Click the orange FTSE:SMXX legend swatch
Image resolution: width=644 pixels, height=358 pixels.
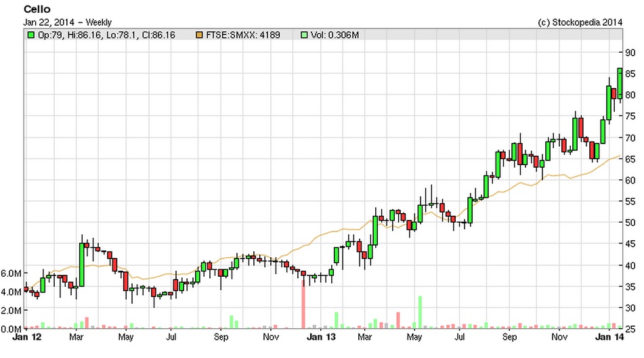point(199,35)
